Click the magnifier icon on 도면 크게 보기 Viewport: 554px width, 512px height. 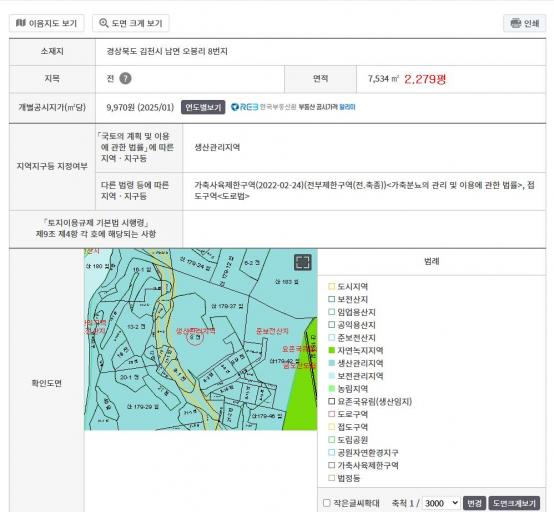pyautogui.click(x=104, y=23)
